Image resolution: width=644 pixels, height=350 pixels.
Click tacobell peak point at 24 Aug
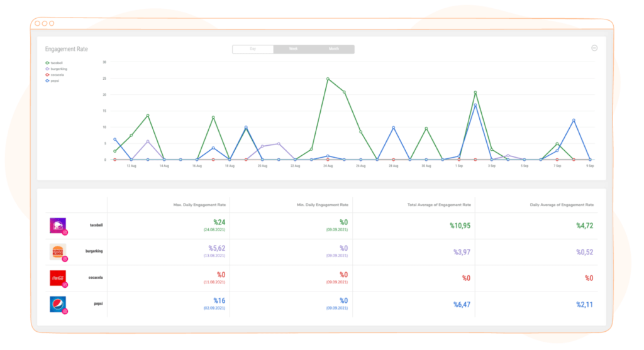coord(328,79)
